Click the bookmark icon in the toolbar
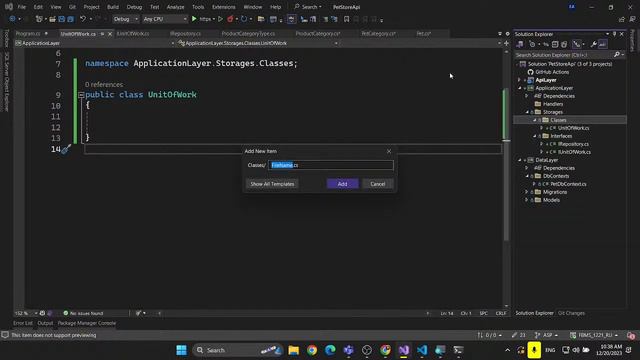The image size is (640, 360). click(x=347, y=19)
